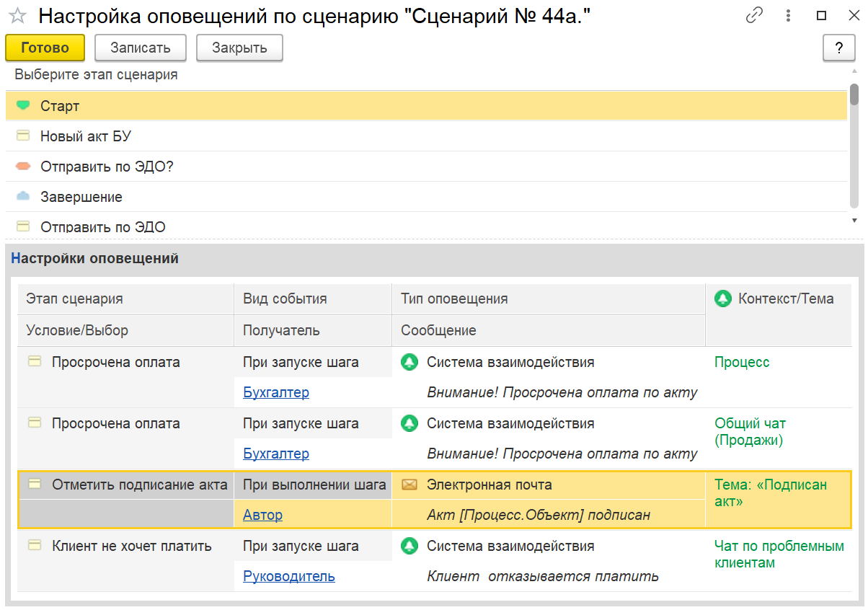Click the step icon of Отметить подписание акта
This screenshot has width=868, height=610.
tap(35, 485)
